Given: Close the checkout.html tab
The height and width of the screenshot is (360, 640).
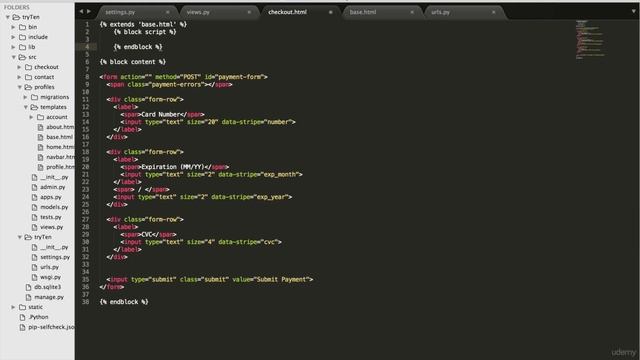Looking at the screenshot, I should 331,12.
